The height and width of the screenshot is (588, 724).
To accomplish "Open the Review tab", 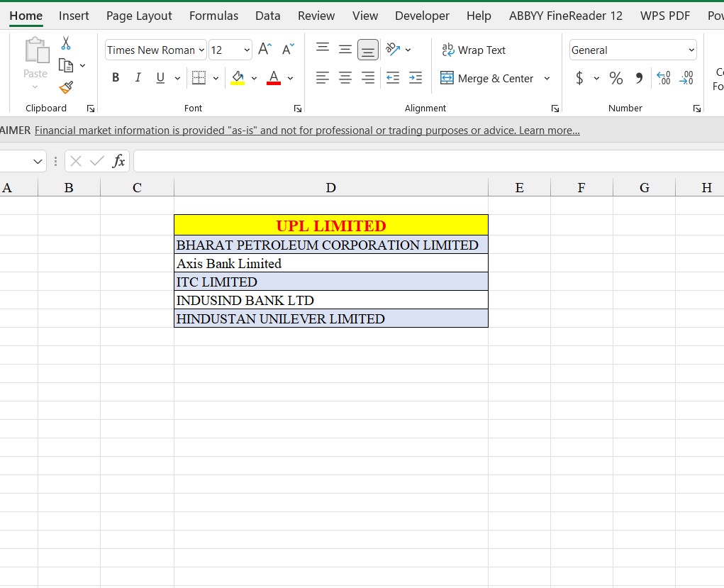I will point(316,16).
